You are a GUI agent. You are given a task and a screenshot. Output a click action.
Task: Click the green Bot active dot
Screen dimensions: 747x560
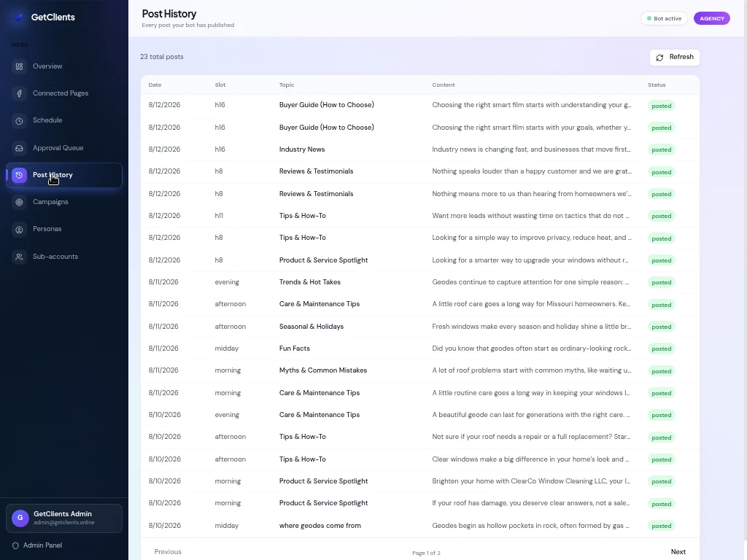pyautogui.click(x=649, y=18)
